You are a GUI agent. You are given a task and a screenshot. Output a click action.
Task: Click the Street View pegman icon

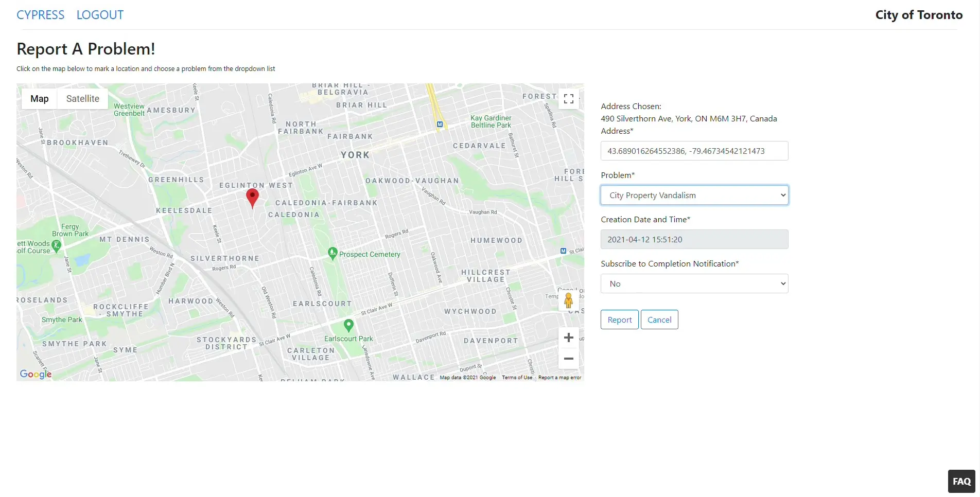click(568, 300)
